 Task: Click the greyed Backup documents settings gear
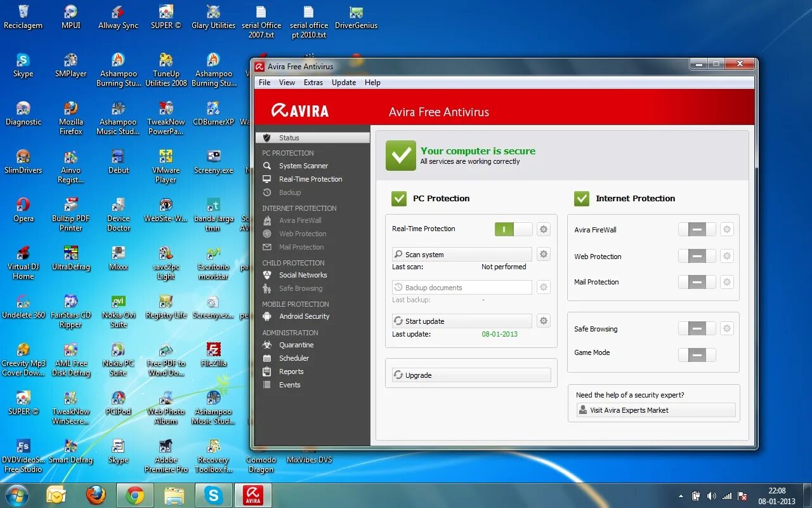click(x=543, y=288)
